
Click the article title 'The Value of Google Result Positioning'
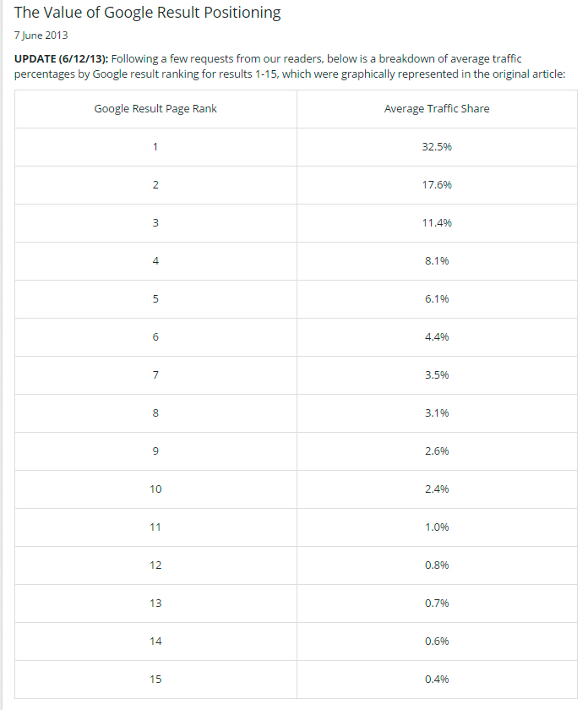point(147,14)
